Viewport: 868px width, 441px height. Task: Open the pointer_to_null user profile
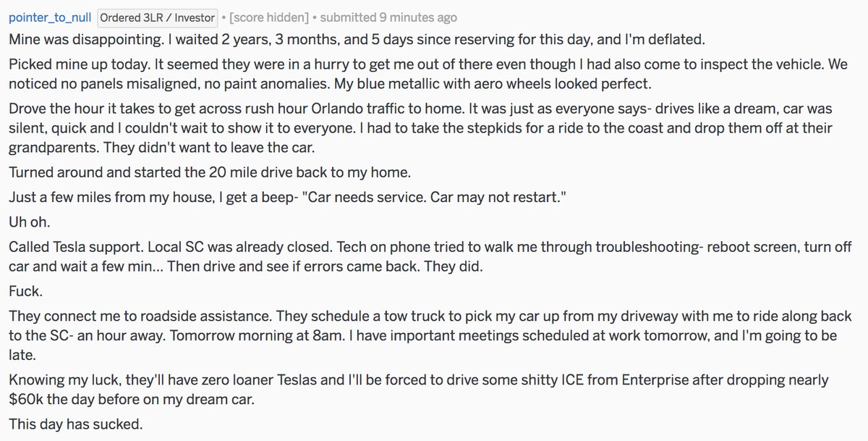pos(50,17)
